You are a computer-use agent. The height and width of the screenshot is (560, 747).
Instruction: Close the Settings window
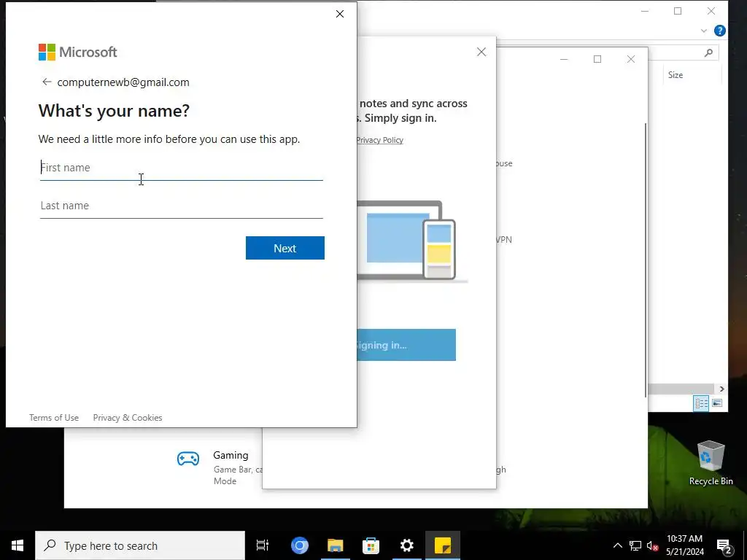click(631, 59)
